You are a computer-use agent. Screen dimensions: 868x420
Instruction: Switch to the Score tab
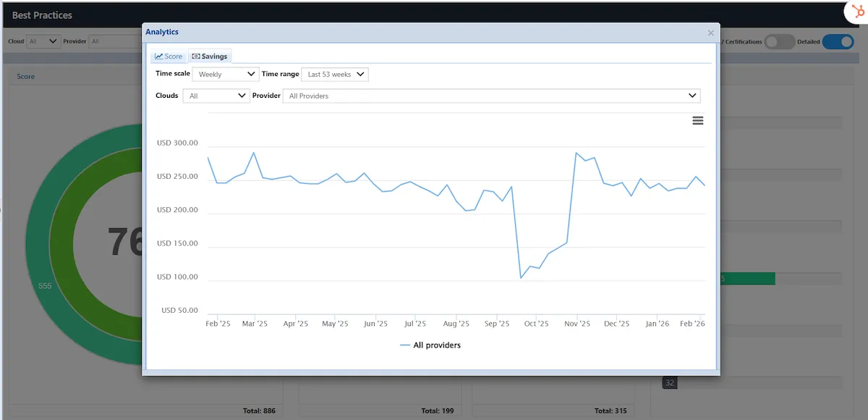tap(169, 56)
